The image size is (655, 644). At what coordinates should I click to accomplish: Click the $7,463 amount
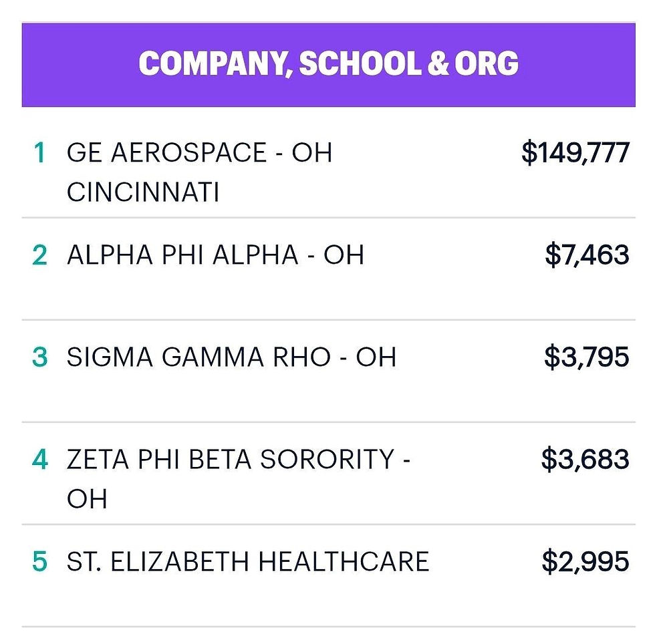(x=587, y=255)
